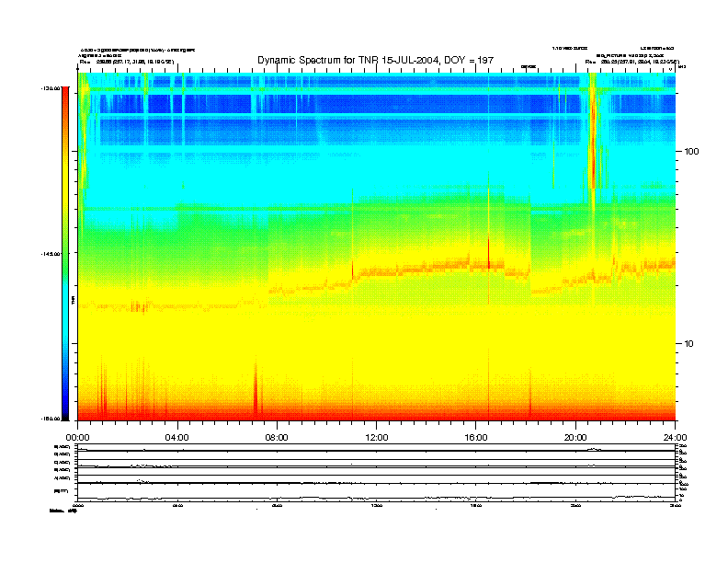Screen dimensions: 728x563
Task: Click the '12:00' time axis label
Action: click(377, 438)
